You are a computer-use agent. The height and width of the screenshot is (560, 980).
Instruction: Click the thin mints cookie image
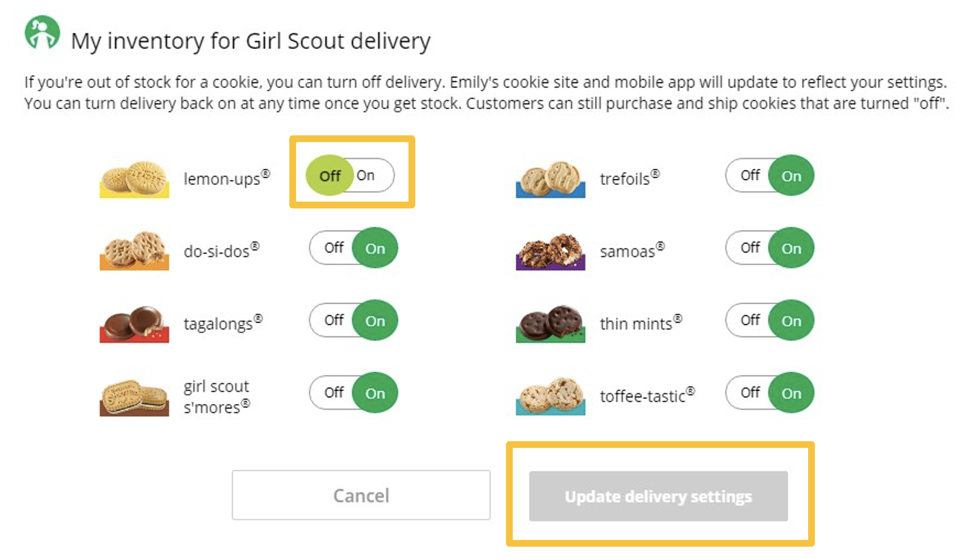(550, 321)
